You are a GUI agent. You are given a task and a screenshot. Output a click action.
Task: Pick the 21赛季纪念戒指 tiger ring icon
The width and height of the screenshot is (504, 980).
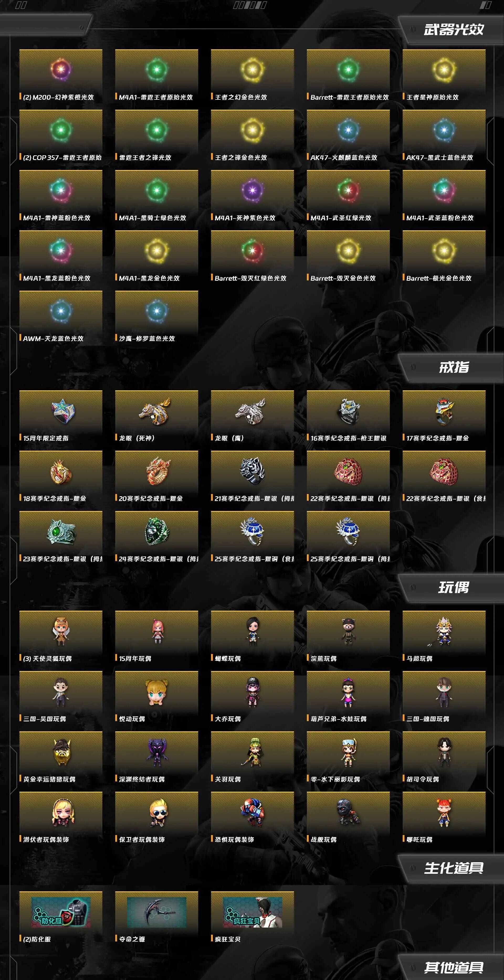[x=252, y=471]
